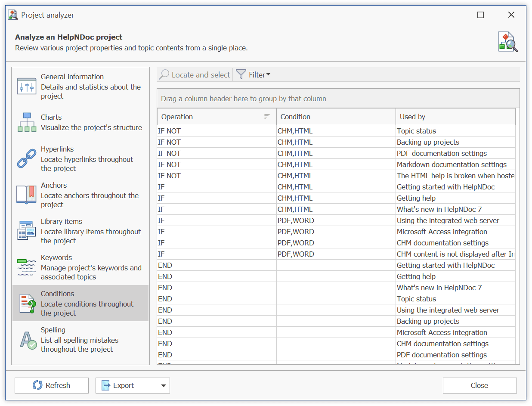532x406 pixels.
Task: Switch to Keywords section
Action: [80, 267]
